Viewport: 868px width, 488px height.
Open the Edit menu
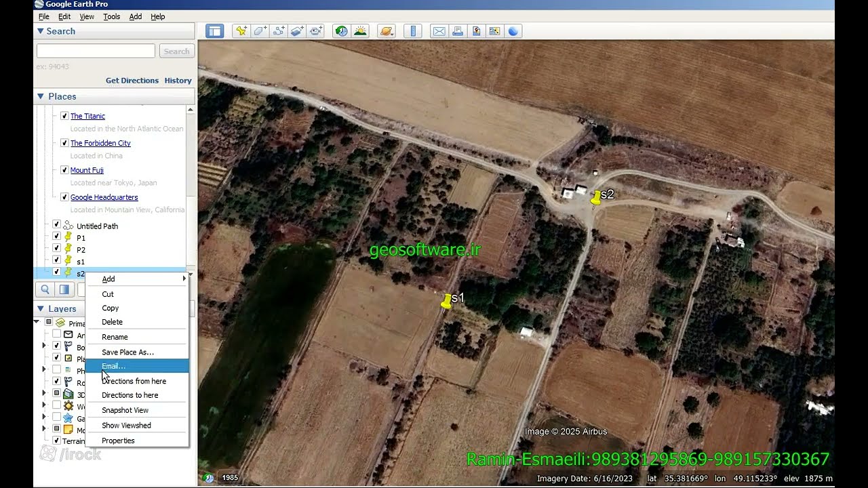click(x=64, y=16)
